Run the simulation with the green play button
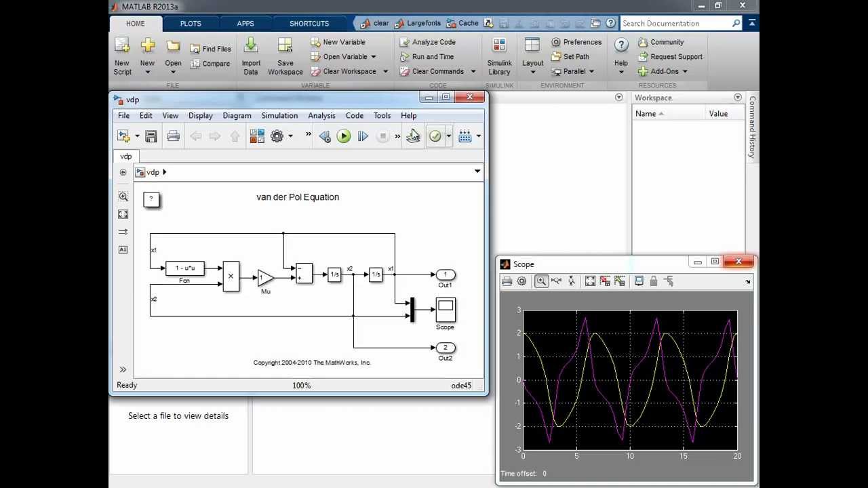Screen dimensions: 868x488 pyautogui.click(x=344, y=136)
